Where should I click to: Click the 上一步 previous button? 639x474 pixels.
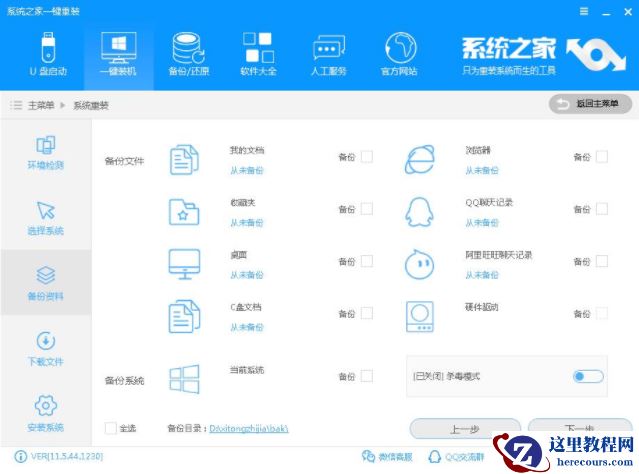(x=465, y=429)
